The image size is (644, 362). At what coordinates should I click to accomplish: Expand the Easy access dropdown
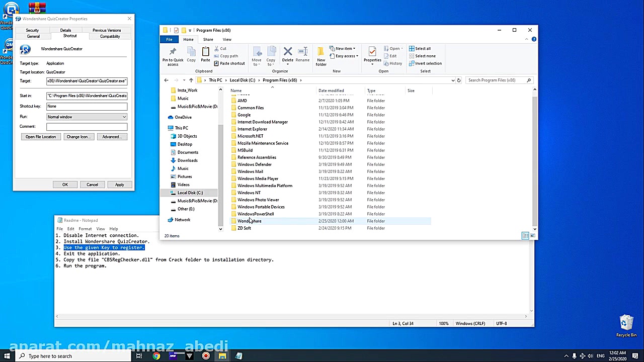(x=346, y=56)
